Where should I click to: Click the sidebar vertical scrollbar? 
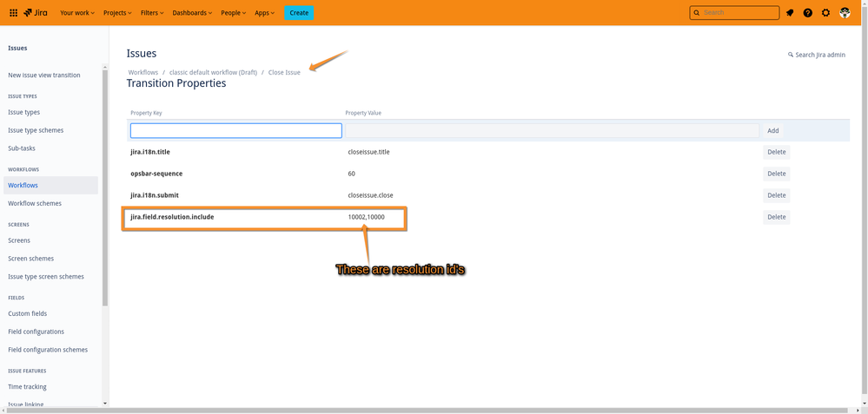105,188
